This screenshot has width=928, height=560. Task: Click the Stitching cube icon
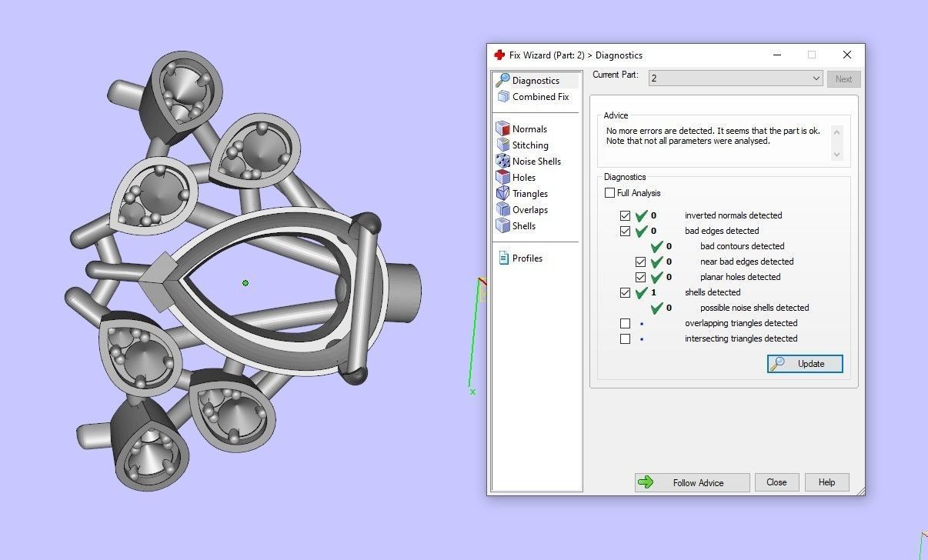pyautogui.click(x=502, y=145)
